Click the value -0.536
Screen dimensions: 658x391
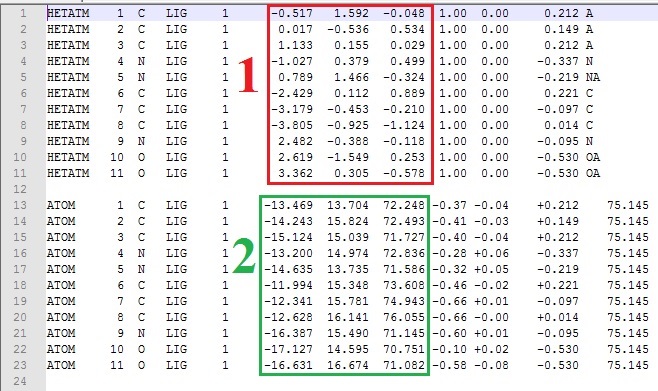coord(348,29)
